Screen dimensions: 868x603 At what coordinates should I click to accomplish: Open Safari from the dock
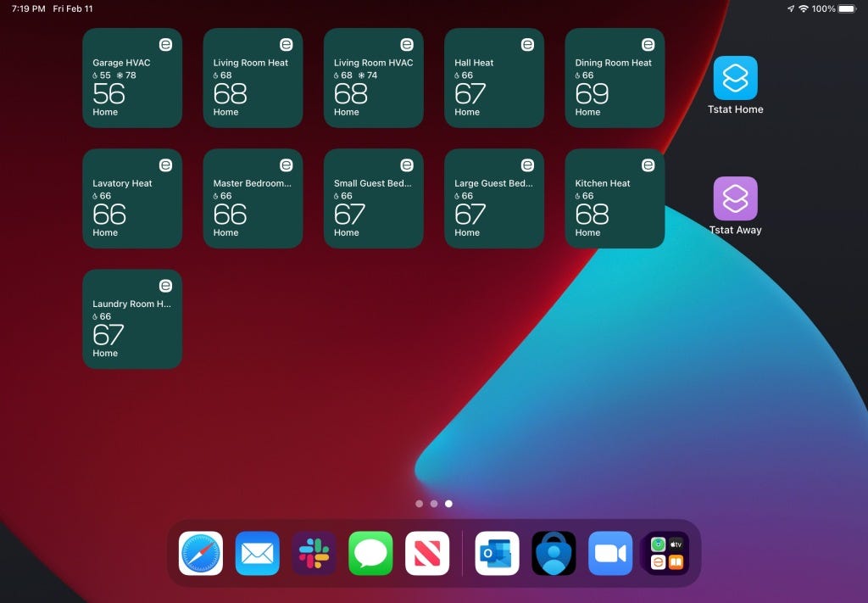click(201, 553)
